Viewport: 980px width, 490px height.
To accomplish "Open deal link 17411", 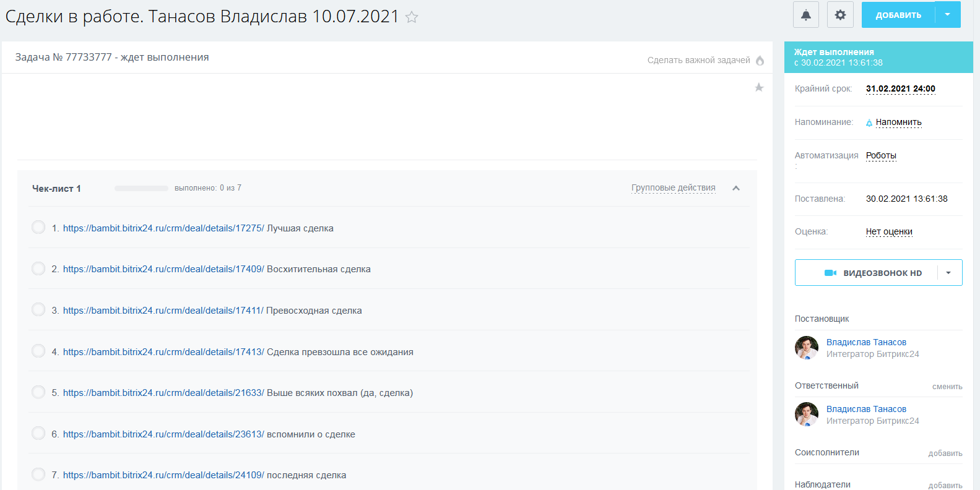I will pos(163,311).
